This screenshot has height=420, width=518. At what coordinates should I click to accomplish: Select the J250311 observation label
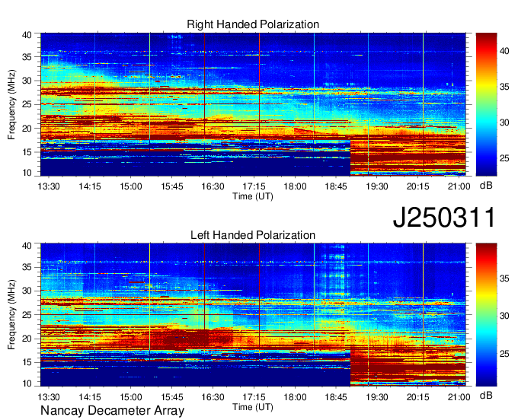(444, 217)
